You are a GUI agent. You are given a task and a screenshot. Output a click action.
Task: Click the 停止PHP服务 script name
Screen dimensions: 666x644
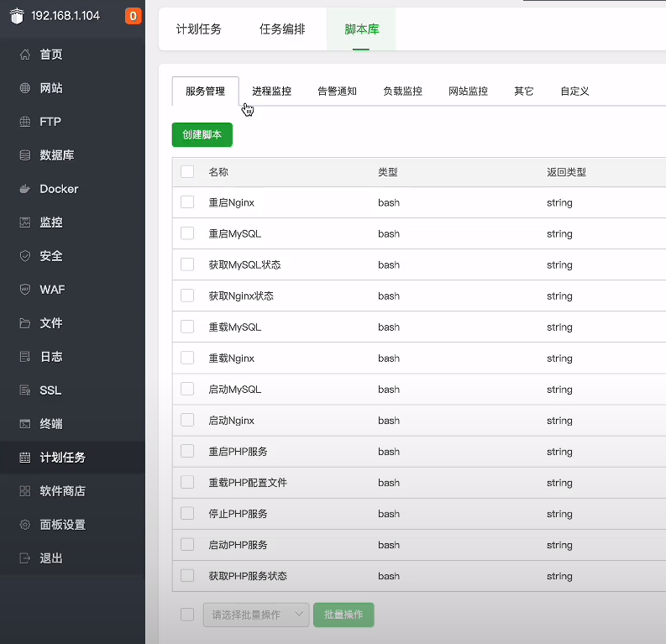pyautogui.click(x=238, y=514)
